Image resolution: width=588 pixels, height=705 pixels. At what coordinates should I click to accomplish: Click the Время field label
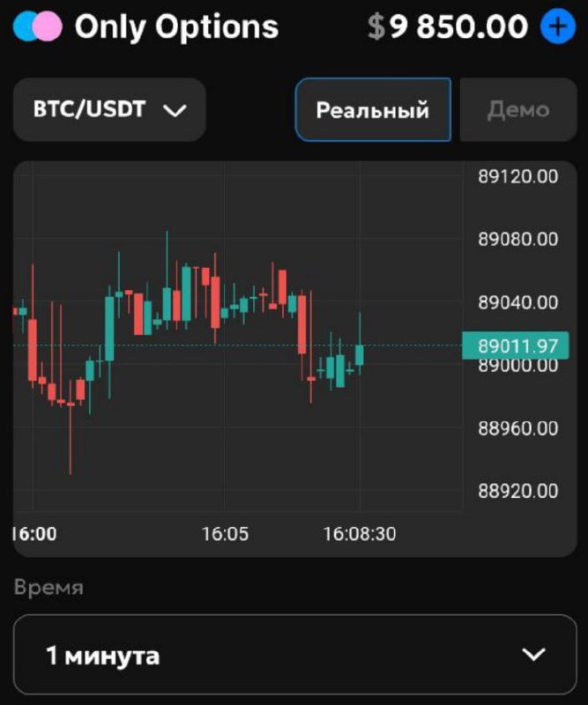pos(48,588)
